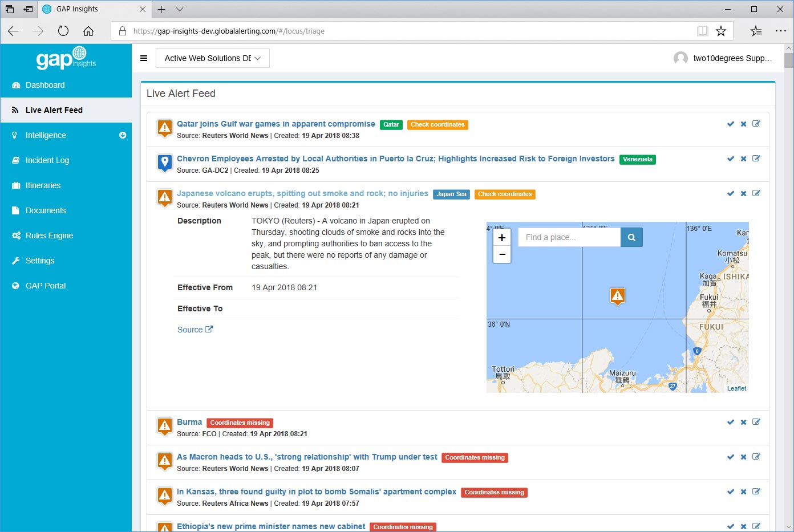
Task: Click the hamburger menu icon
Action: coord(144,58)
